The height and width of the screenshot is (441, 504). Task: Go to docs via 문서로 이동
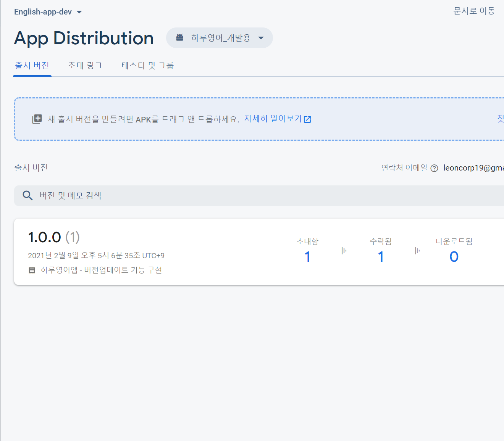pos(474,11)
